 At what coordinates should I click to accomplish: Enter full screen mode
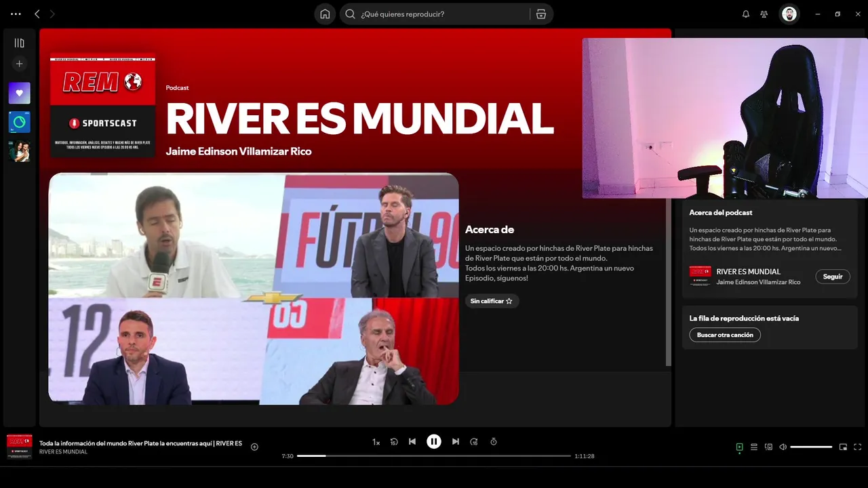pos(858,447)
